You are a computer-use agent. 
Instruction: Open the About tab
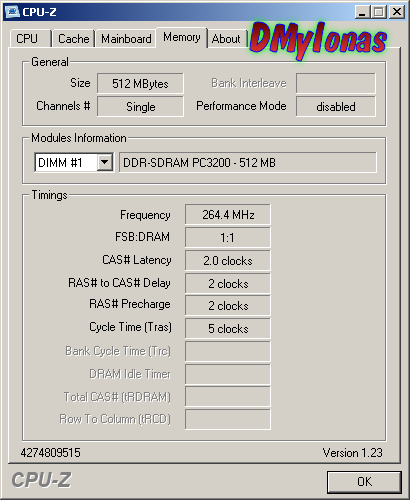[226, 39]
